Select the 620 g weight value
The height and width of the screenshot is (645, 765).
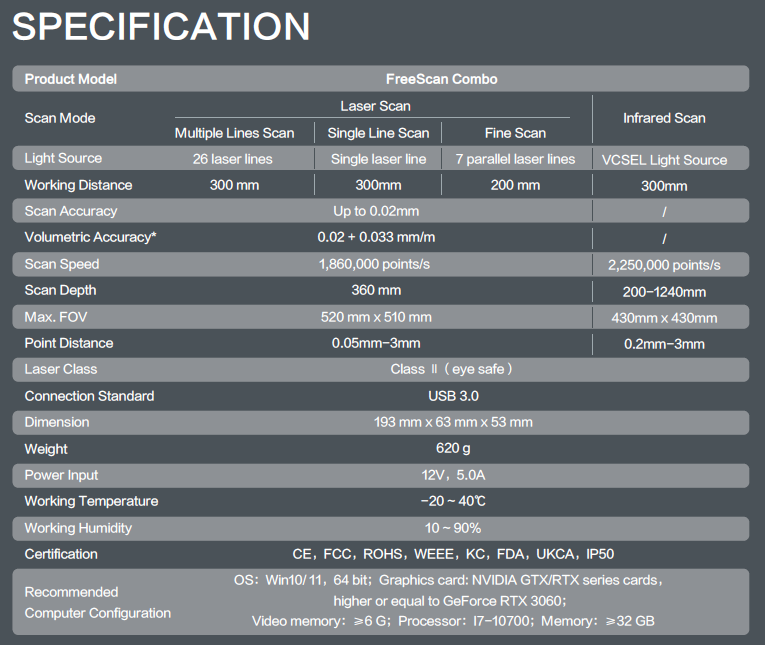coord(453,448)
